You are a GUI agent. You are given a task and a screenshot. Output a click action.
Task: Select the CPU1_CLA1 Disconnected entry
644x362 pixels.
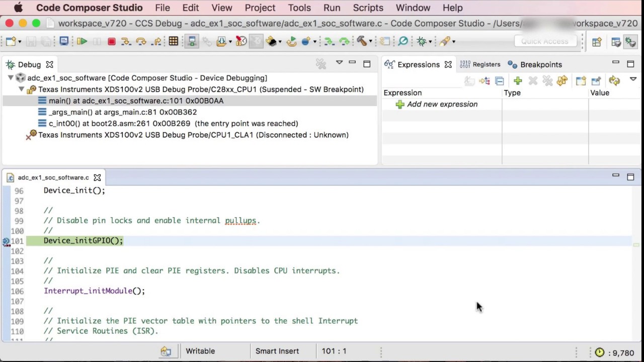193,135
